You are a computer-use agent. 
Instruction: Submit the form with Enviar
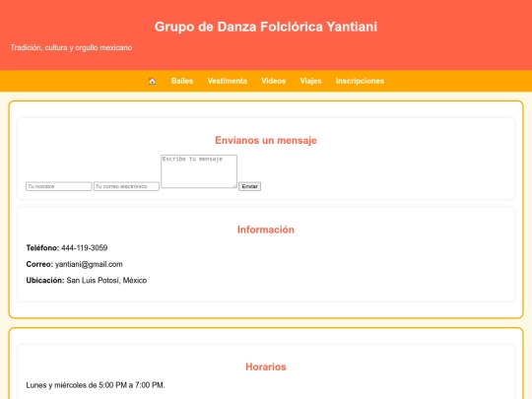click(249, 186)
